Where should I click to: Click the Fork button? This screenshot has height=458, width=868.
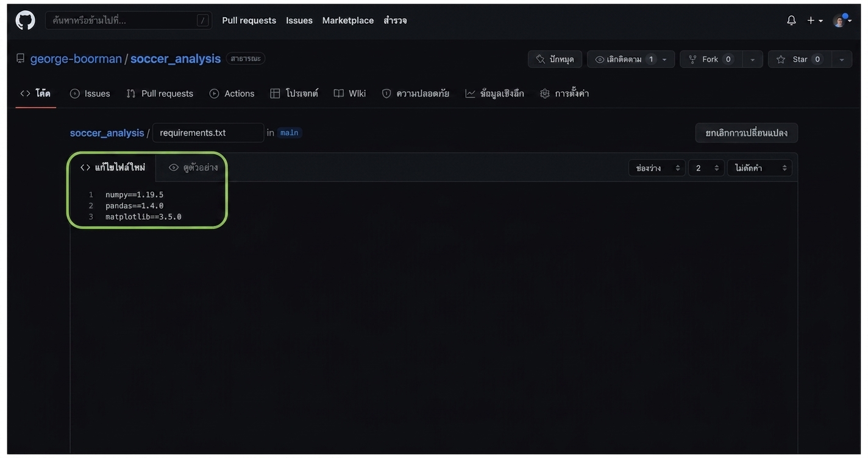point(711,59)
